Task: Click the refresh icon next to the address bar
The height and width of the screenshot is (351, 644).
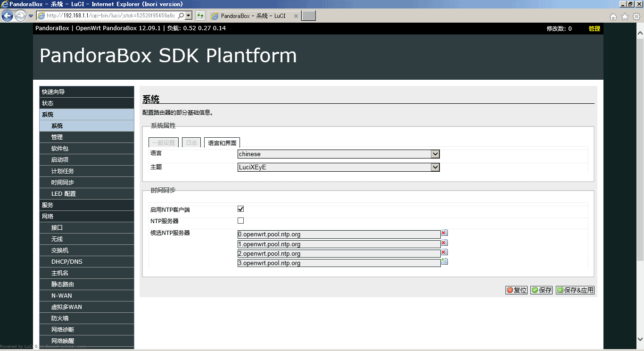Action: [200, 16]
